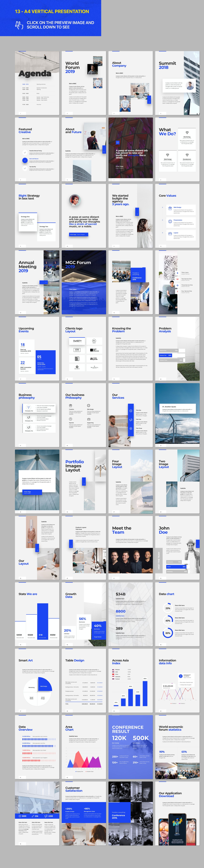The height and width of the screenshot is (868, 204).
Task: Click the cart icon next to 2200
Action: [x=46, y=816]
